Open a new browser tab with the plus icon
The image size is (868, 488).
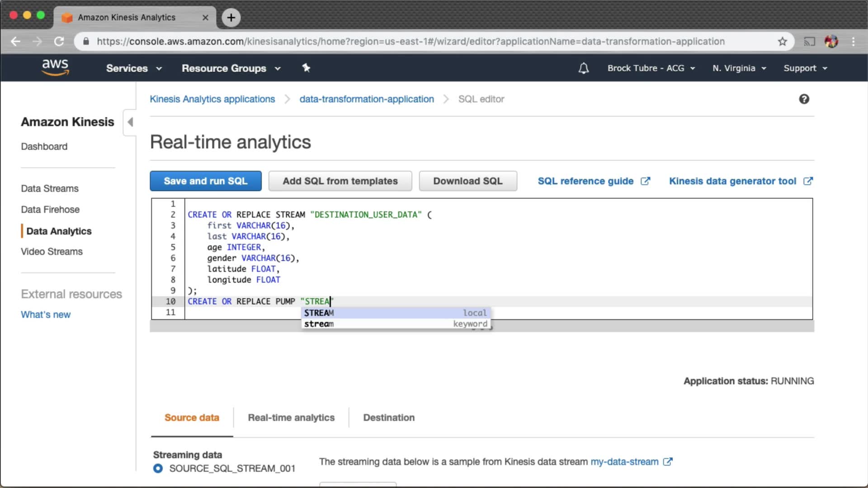(231, 18)
